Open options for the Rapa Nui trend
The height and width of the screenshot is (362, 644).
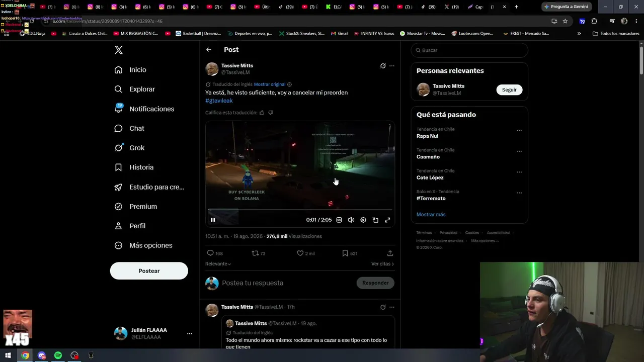click(519, 131)
